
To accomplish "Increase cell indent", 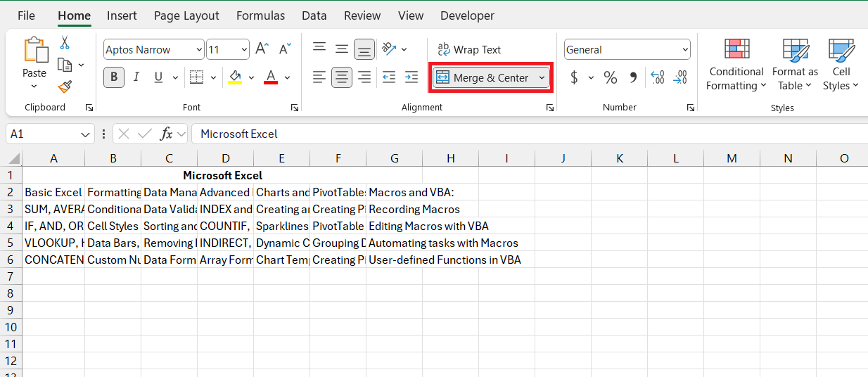I will point(410,77).
